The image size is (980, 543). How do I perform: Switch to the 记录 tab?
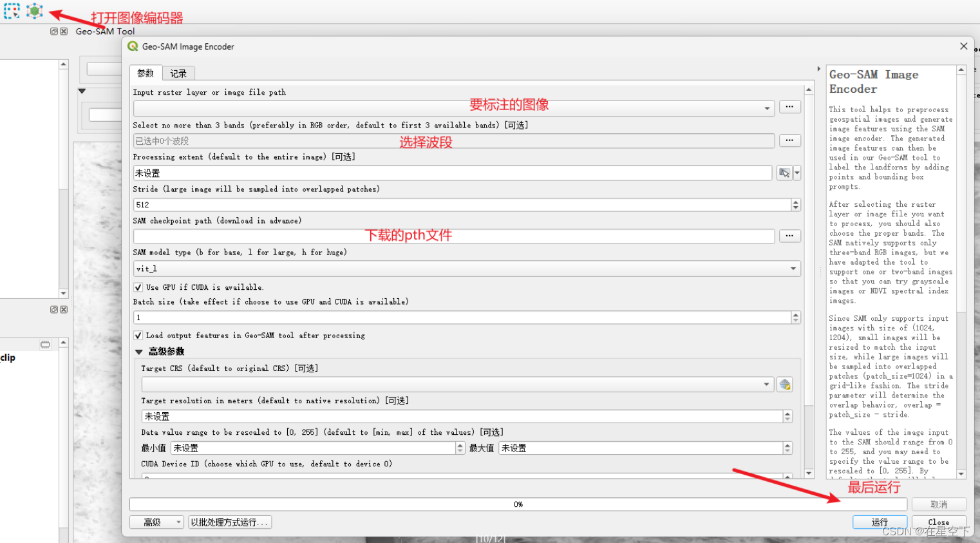(x=178, y=73)
